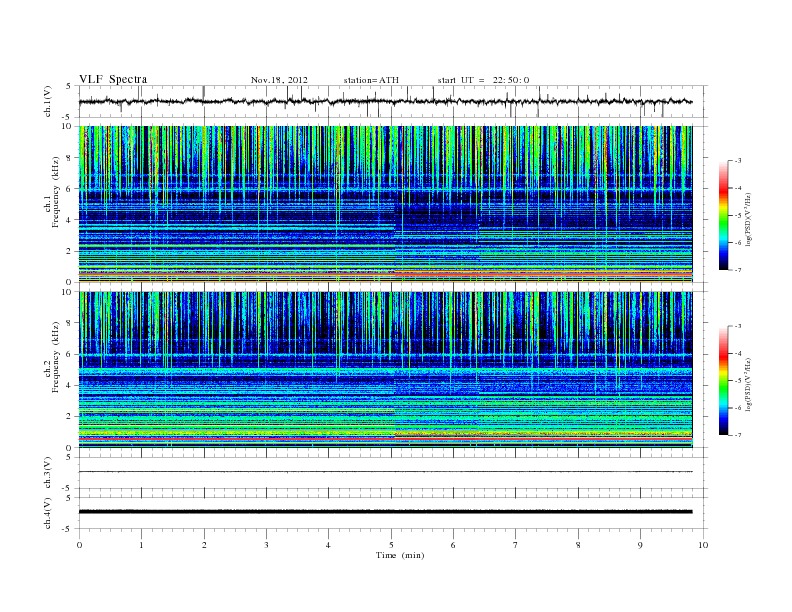Click time axis tick label "8"
This screenshot has height=612, width=792.
point(578,545)
